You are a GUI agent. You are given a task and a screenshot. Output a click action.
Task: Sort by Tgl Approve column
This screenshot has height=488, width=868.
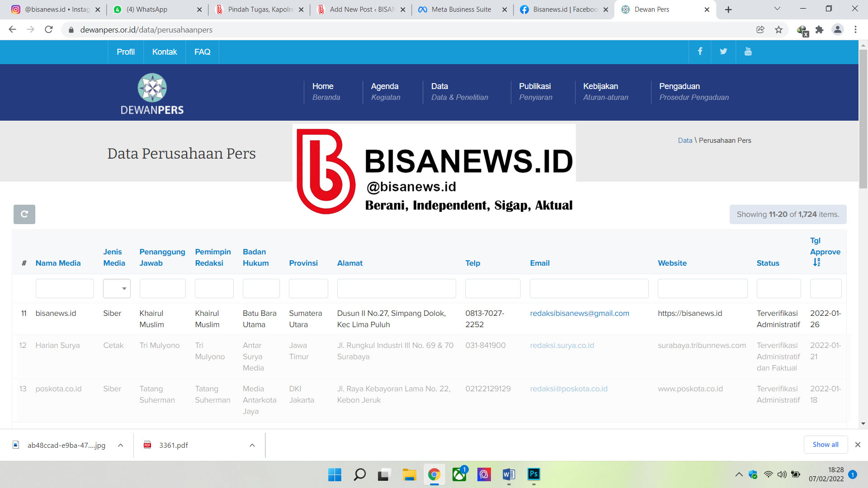(x=825, y=252)
